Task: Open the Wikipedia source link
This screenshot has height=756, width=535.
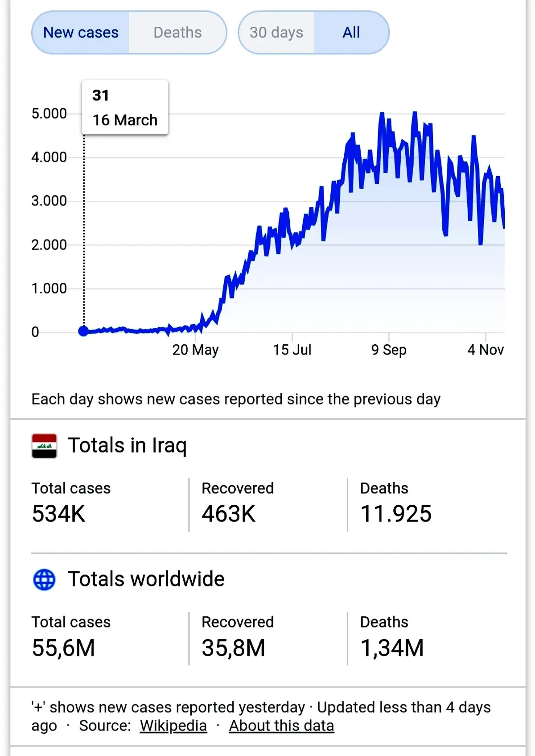Action: (173, 726)
